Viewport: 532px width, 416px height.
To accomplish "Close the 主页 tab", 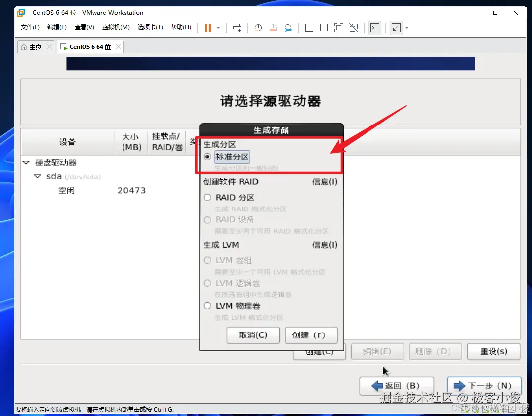I will [49, 46].
